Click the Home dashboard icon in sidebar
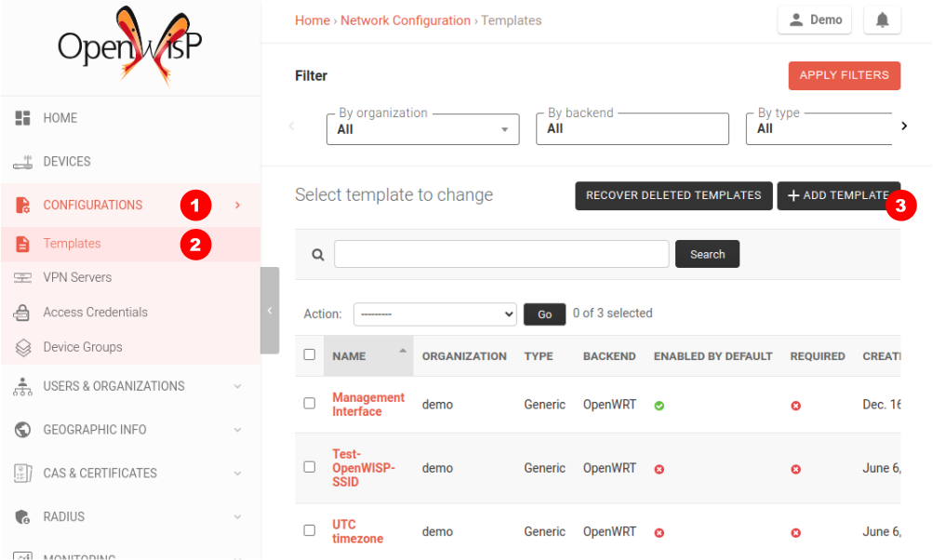This screenshot has height=560, width=933. coord(23,118)
